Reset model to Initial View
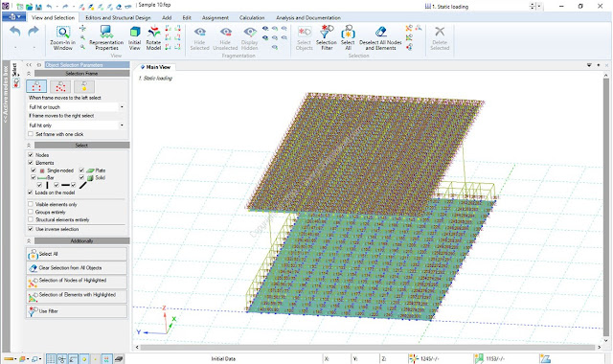Screen dimensions: 613x364 134,37
